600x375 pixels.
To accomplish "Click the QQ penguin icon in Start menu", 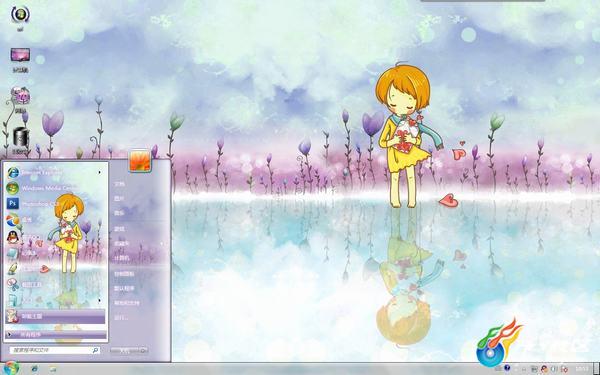I will [x=13, y=237].
